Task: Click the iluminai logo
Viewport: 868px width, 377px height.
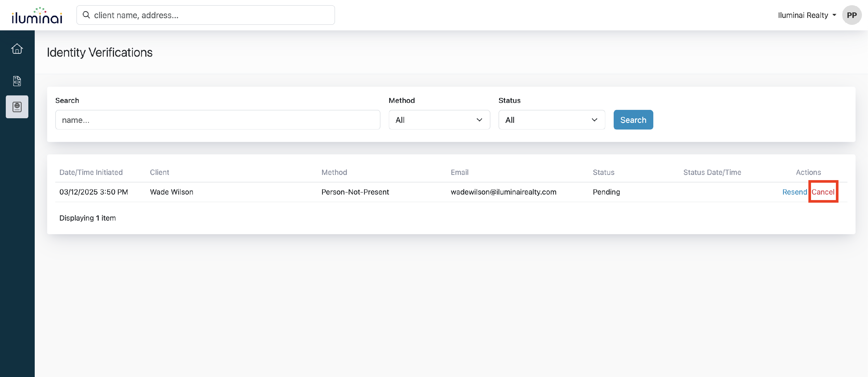Action: 37,15
